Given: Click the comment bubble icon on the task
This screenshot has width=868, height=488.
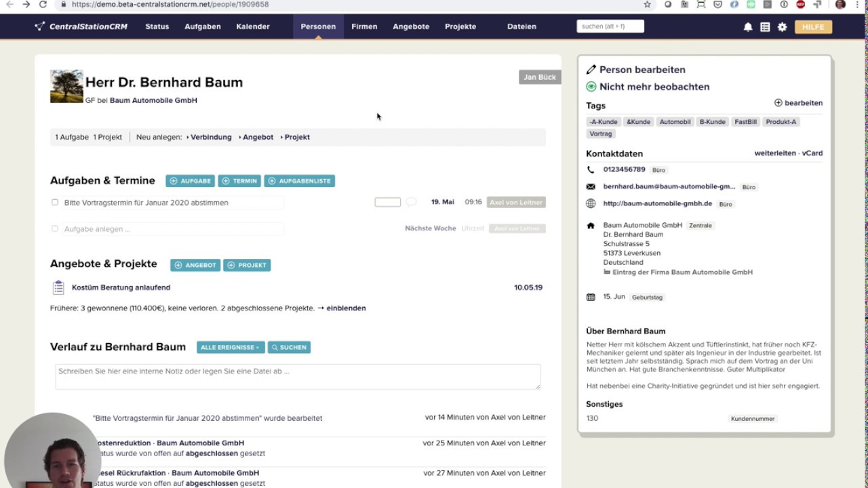Looking at the screenshot, I should click(411, 202).
